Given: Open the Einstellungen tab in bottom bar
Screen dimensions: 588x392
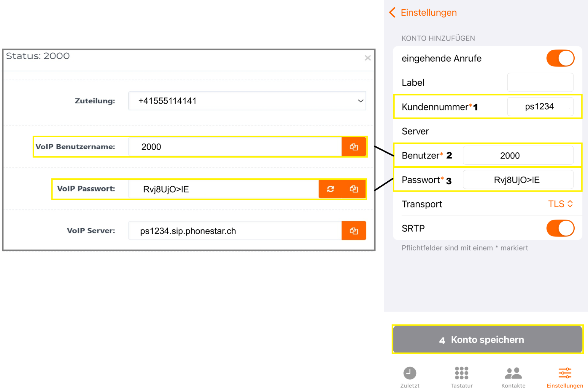Looking at the screenshot, I should [565, 377].
